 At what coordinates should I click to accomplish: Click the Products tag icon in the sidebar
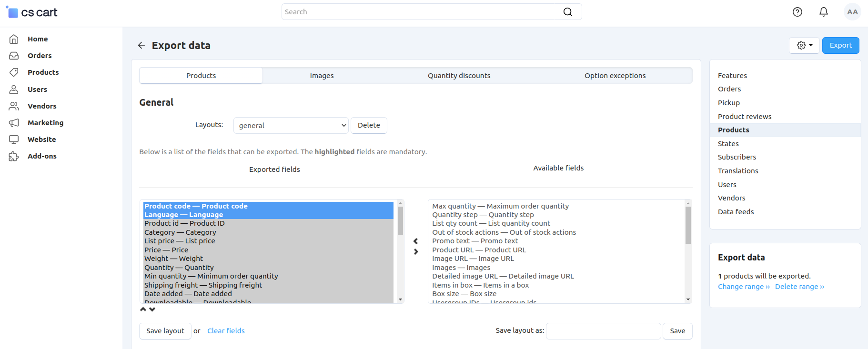click(x=14, y=72)
